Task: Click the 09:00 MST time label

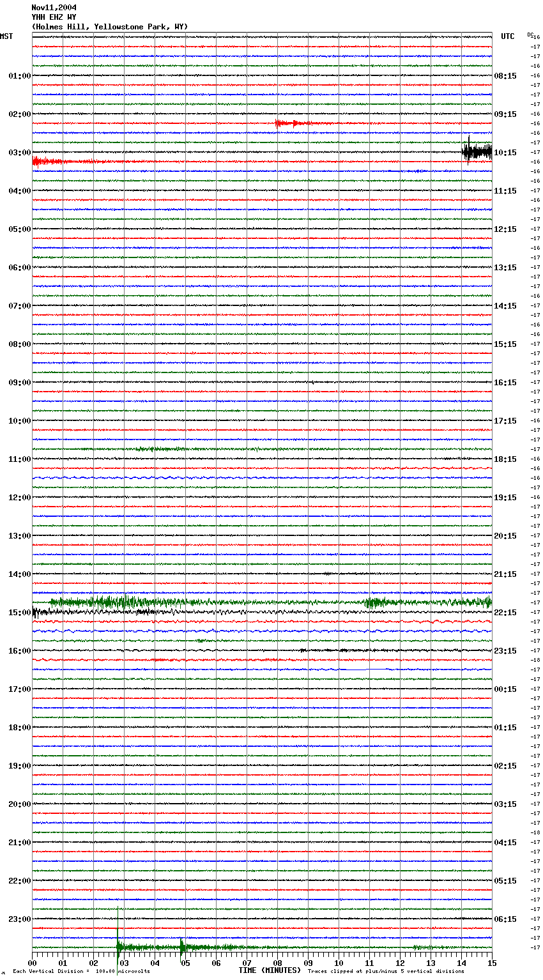Action: 20,383
